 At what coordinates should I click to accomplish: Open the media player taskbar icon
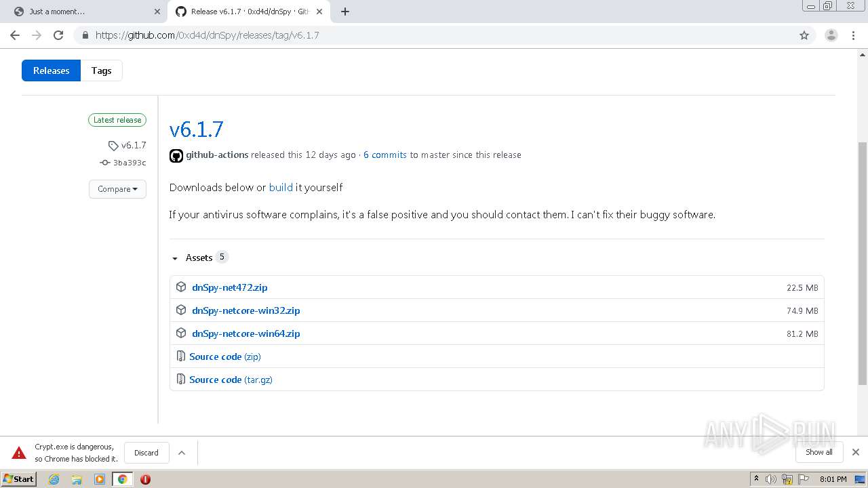pos(100,479)
